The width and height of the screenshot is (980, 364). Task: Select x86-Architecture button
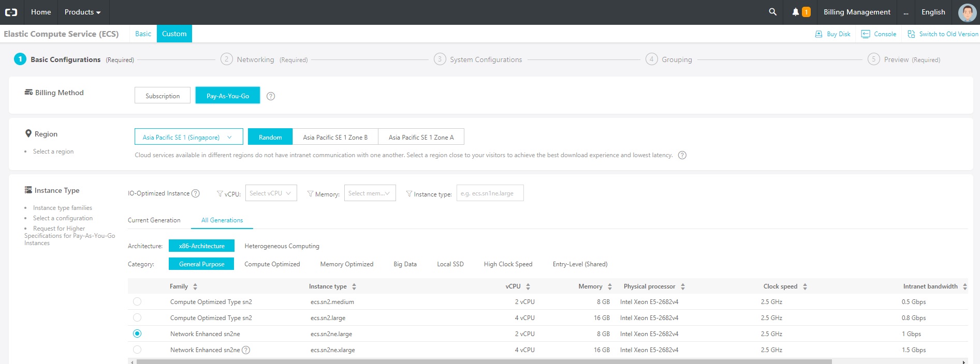click(201, 246)
